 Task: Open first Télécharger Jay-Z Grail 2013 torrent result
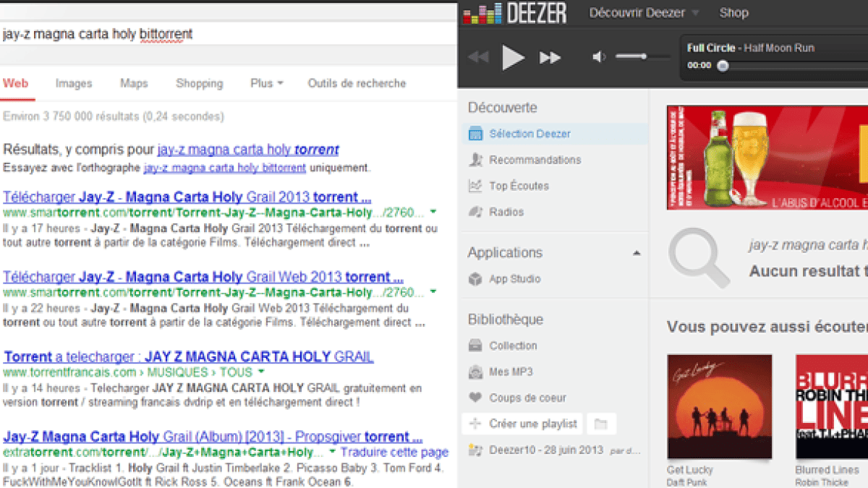187,197
